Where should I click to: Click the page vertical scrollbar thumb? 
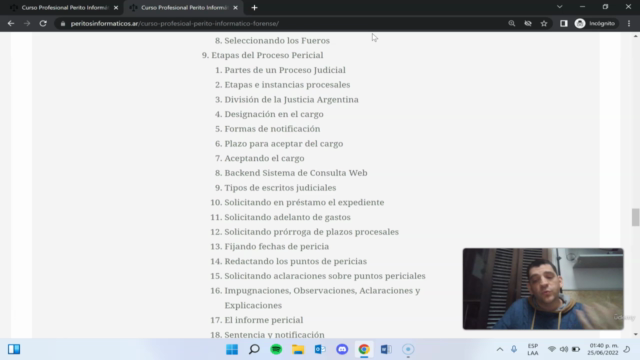tap(635, 217)
